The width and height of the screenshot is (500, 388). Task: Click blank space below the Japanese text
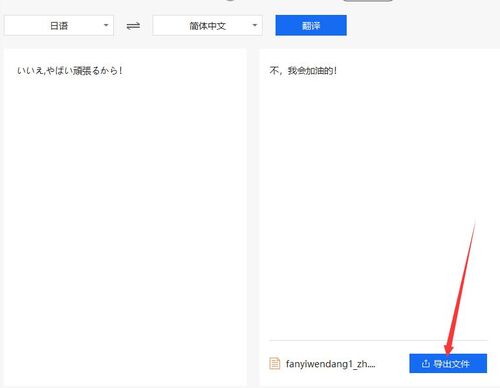[125, 217]
